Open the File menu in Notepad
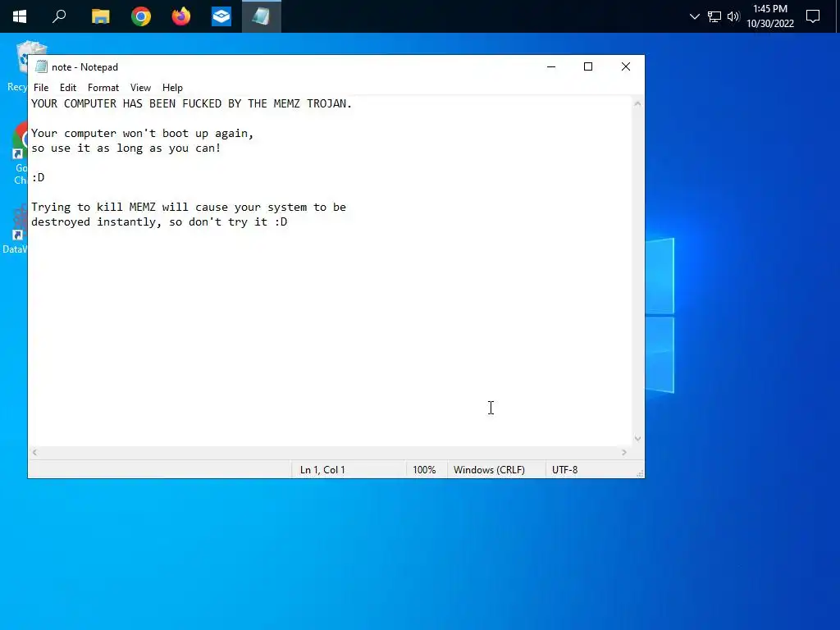 41,87
